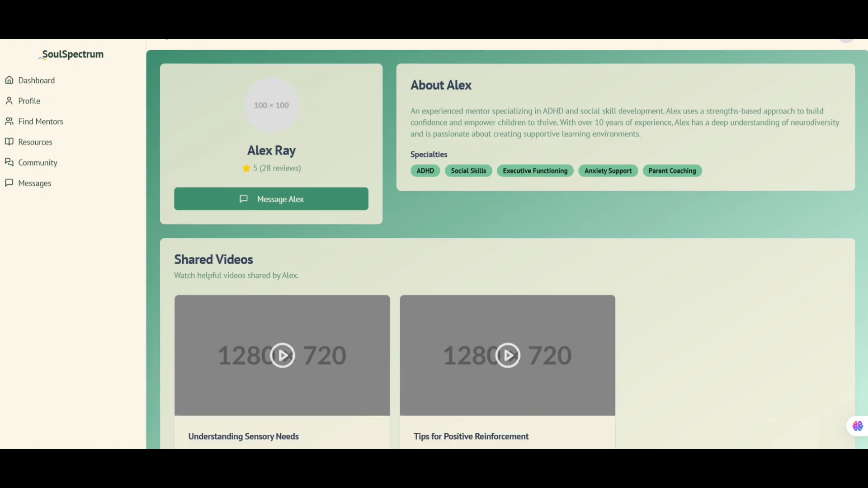This screenshot has height=488, width=868.
Task: Click the SoulSpectrum logo link
Action: pos(72,54)
